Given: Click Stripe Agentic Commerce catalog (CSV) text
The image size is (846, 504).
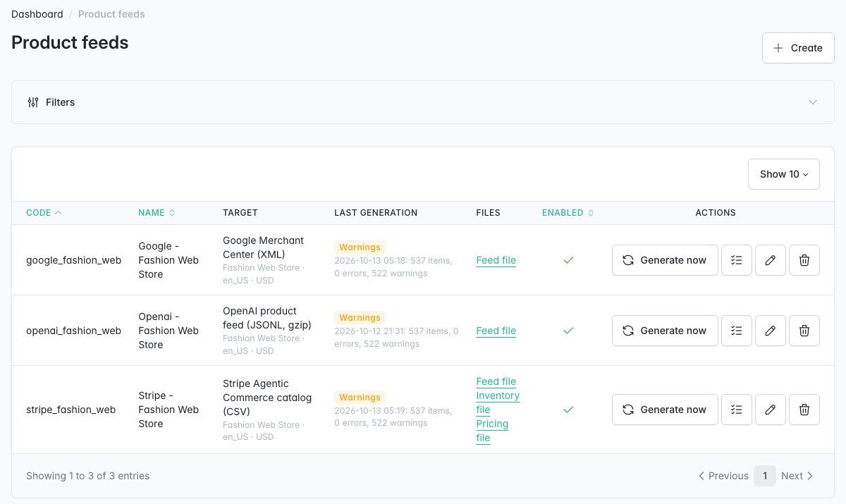Looking at the screenshot, I should tap(267, 398).
